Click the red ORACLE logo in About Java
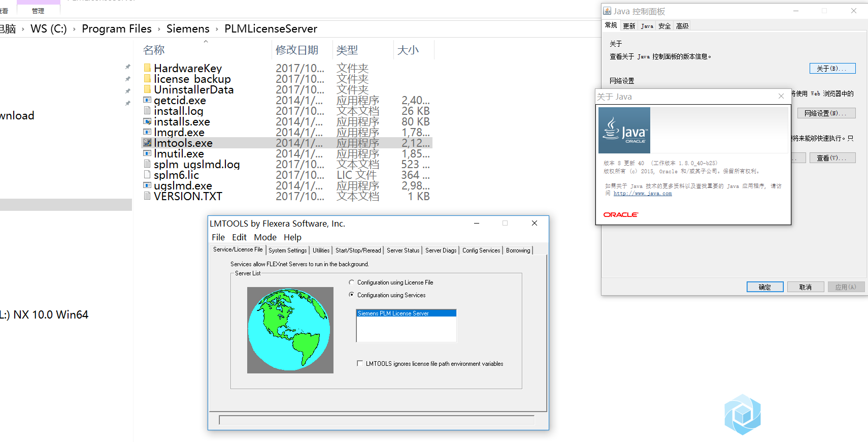 coord(621,215)
